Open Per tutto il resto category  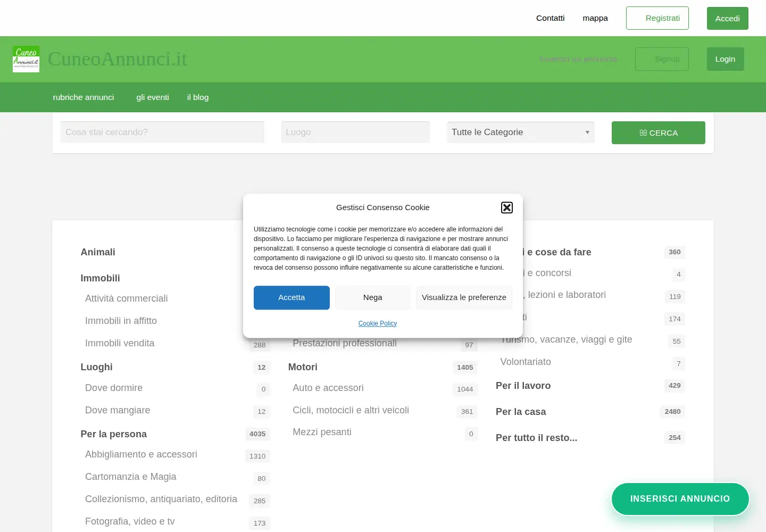coord(536,438)
